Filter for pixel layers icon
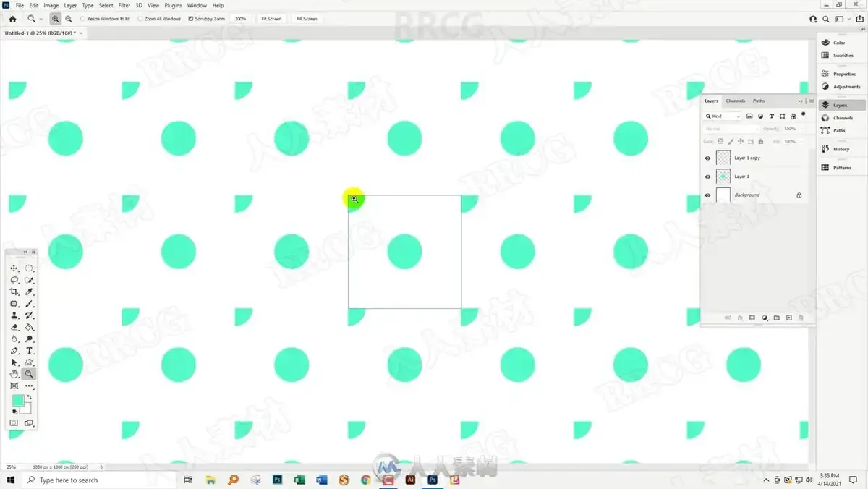 click(x=749, y=116)
